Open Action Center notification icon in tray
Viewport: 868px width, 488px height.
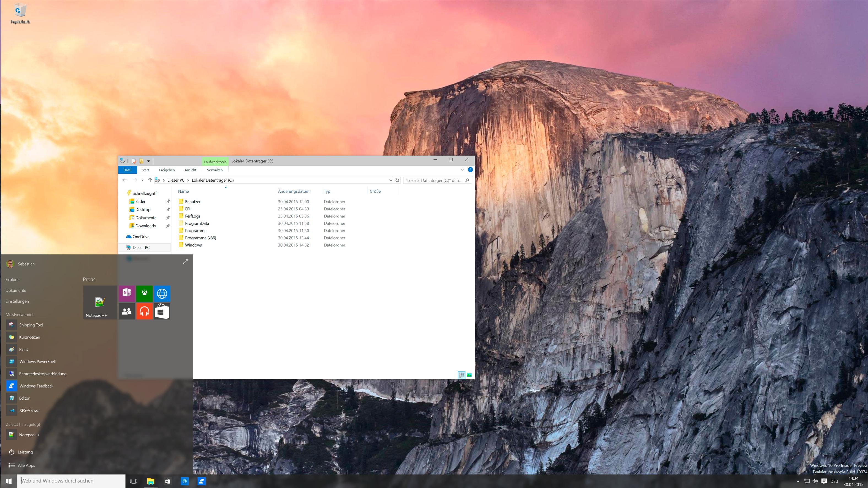click(824, 481)
